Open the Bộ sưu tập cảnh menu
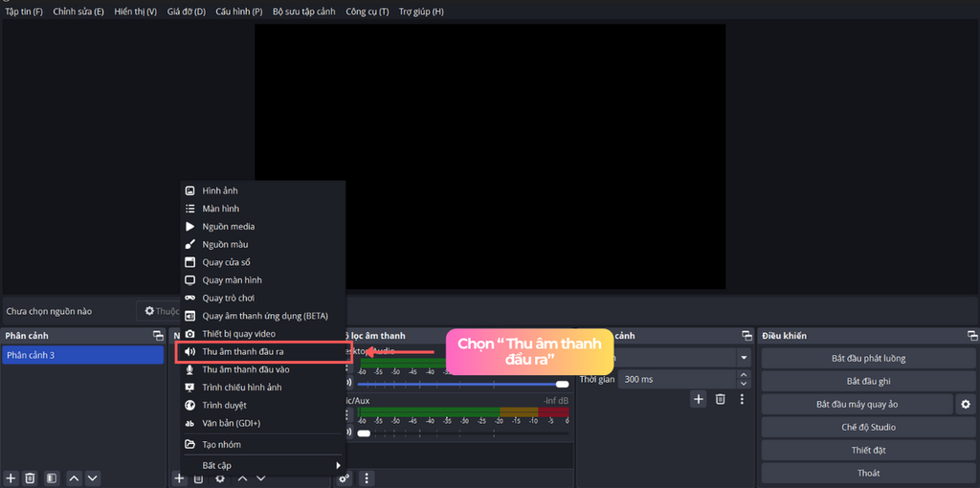Viewport: 980px width, 488px height. click(x=303, y=11)
